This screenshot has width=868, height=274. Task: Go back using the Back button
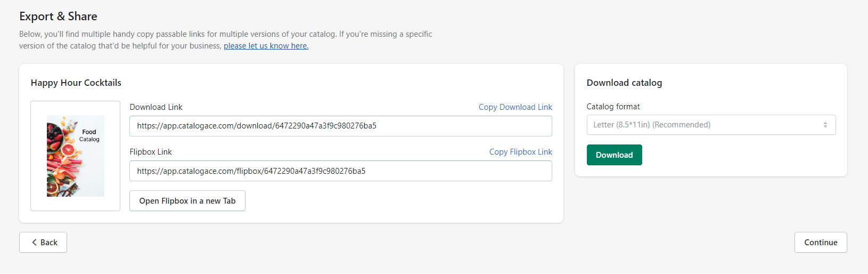pyautogui.click(x=43, y=243)
